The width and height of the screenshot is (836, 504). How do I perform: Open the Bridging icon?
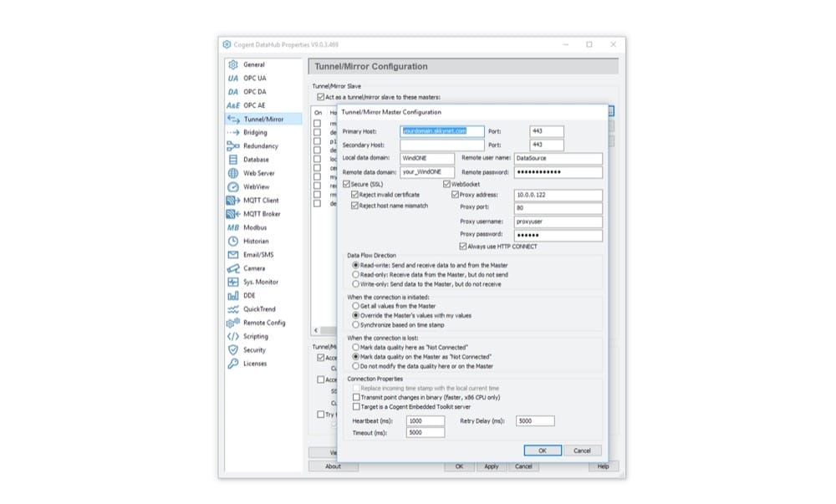point(233,133)
